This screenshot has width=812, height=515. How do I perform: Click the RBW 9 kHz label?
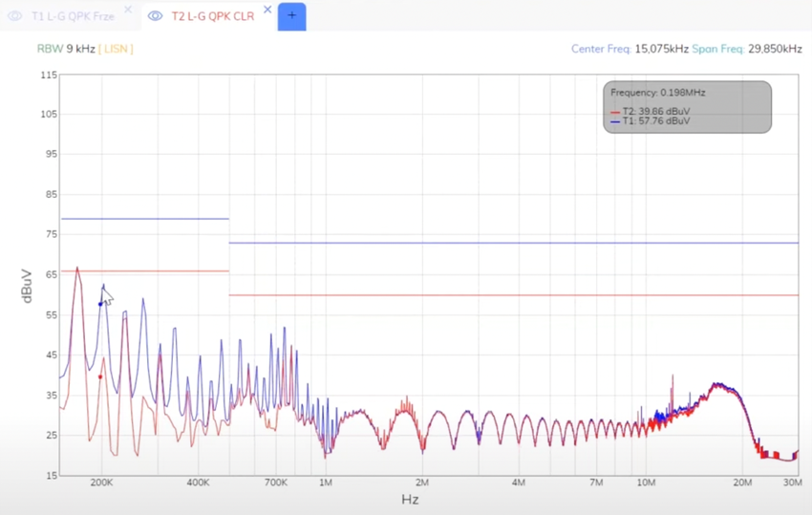click(66, 49)
